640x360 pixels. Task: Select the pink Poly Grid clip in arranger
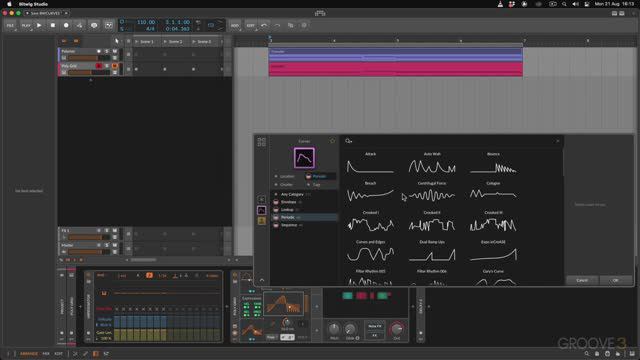coord(396,69)
